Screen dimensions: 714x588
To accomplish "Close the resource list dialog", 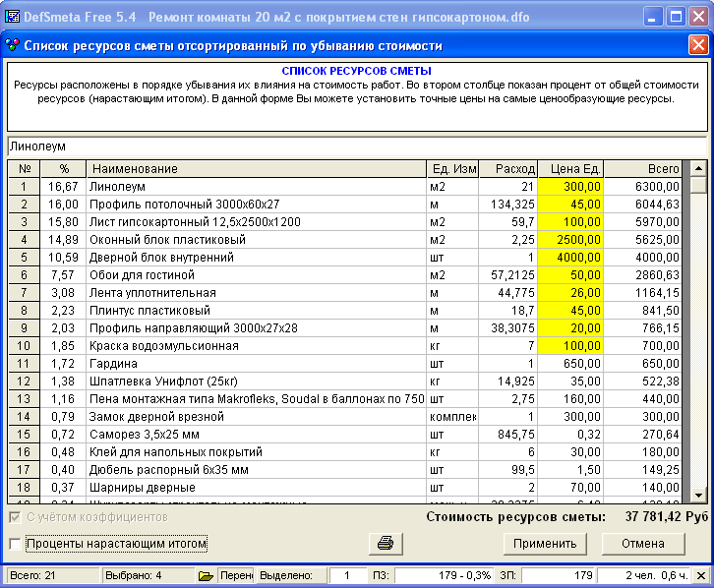I will coord(698,45).
